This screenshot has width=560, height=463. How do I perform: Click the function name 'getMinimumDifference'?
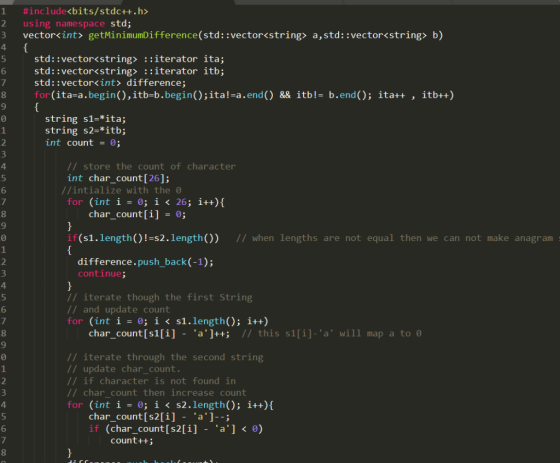143,35
